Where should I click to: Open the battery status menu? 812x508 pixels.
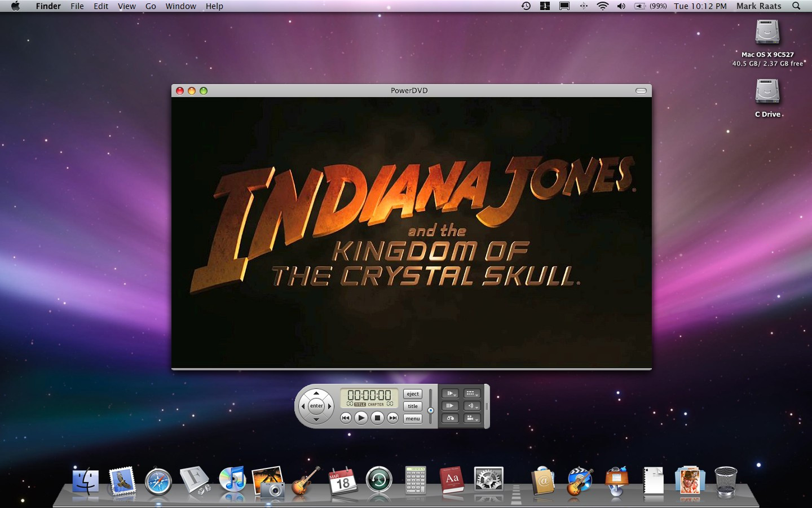coord(650,6)
